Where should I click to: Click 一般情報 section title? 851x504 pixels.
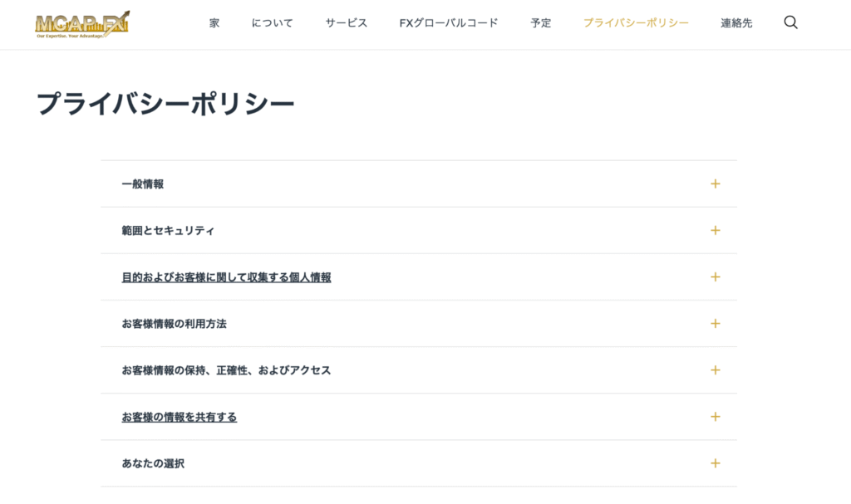143,183
